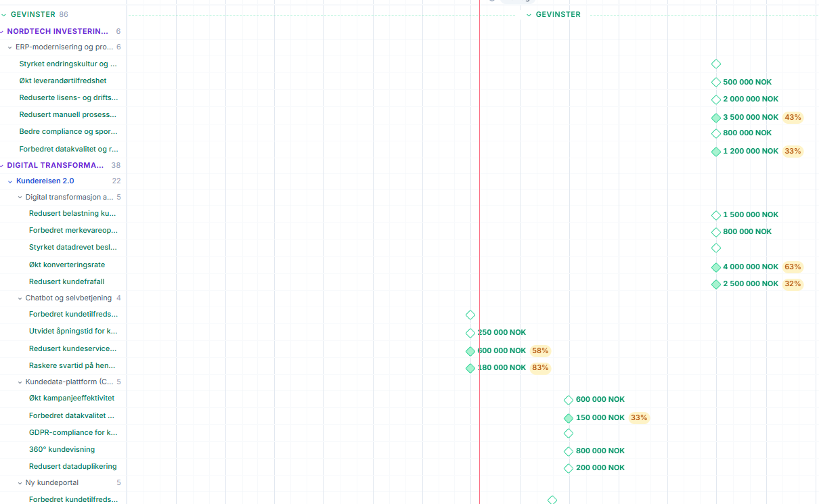Click the diamond marker for GDPR-compliance row
Viewport: 819px width, 504px height.
tap(569, 433)
